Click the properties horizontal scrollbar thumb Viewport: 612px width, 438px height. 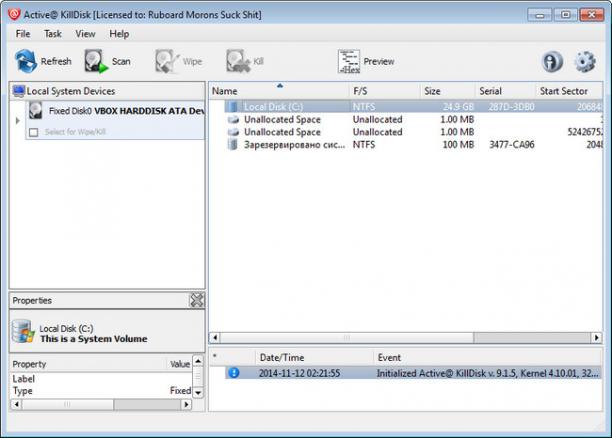coord(68,404)
